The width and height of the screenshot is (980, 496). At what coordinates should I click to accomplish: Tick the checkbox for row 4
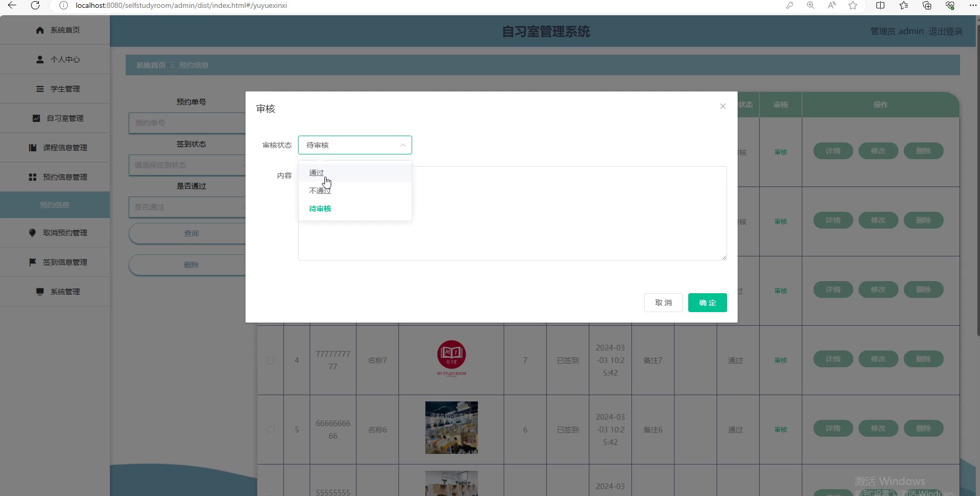click(271, 360)
